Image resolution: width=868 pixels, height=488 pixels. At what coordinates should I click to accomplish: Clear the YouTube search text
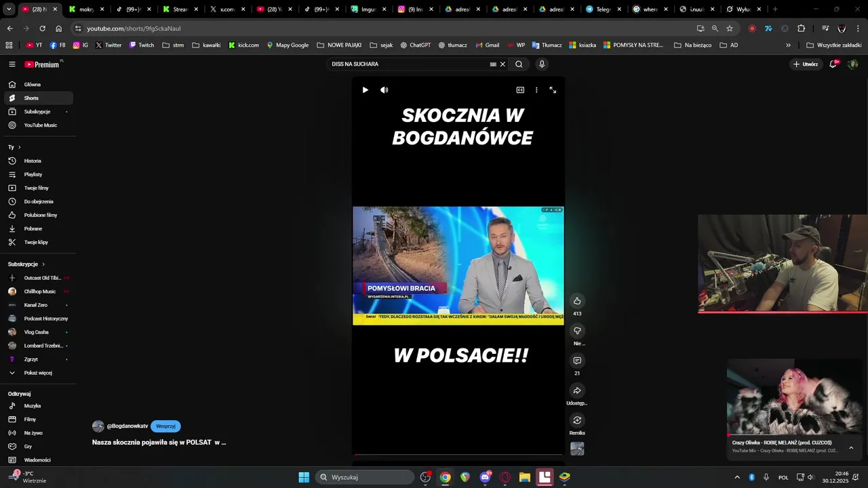pos(502,64)
